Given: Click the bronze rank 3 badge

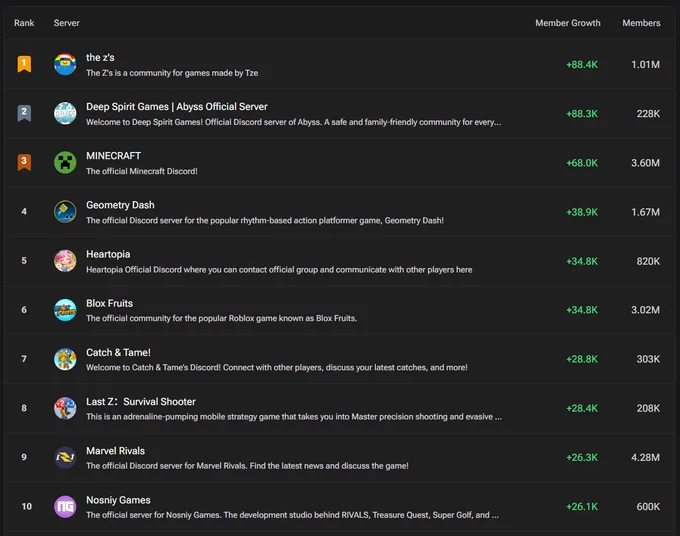Looking at the screenshot, I should tap(24, 162).
